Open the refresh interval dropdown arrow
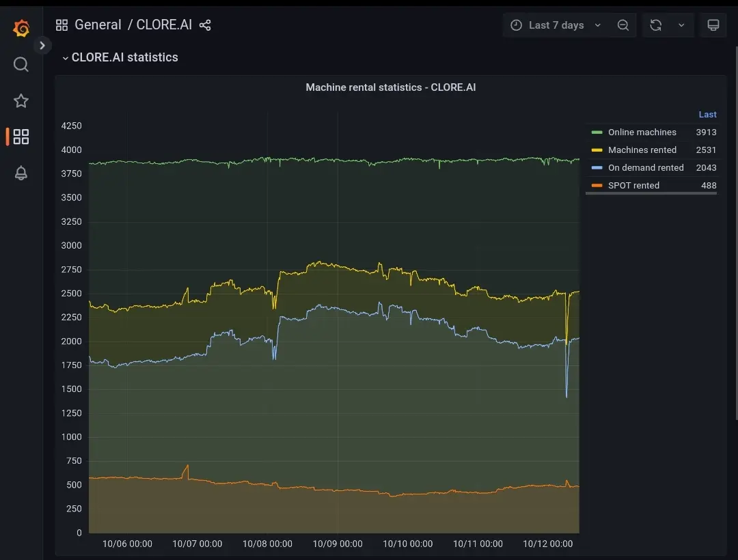Image resolution: width=738 pixels, height=560 pixels. 681,25
